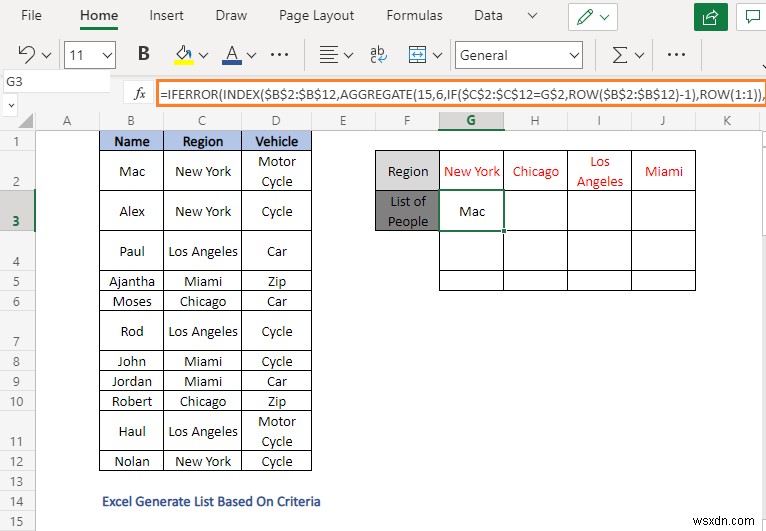Click the Undo icon
Screen dimensions: 766x531
tap(27, 55)
